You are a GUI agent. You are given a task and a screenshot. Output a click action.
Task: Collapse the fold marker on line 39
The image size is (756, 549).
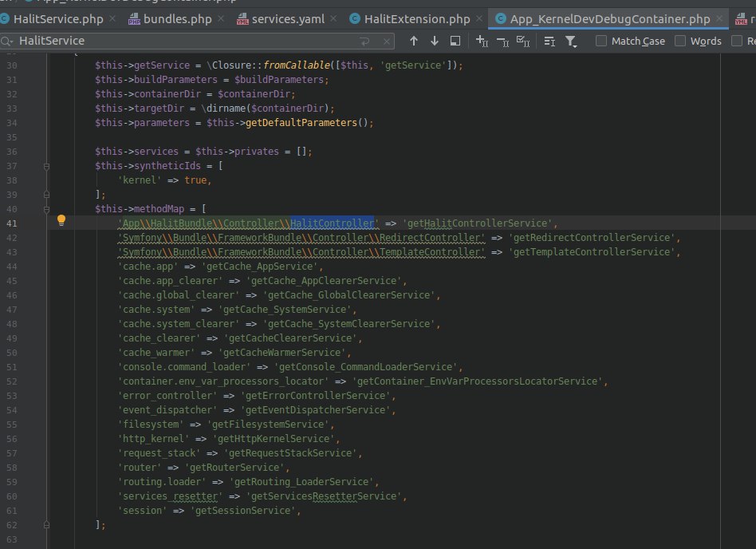47,195
